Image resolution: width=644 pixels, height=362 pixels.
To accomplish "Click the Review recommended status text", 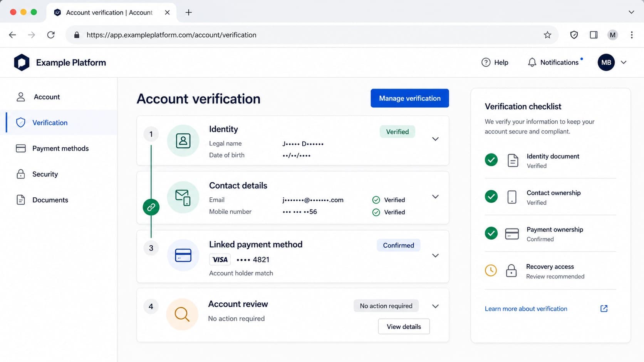I will 555,277.
